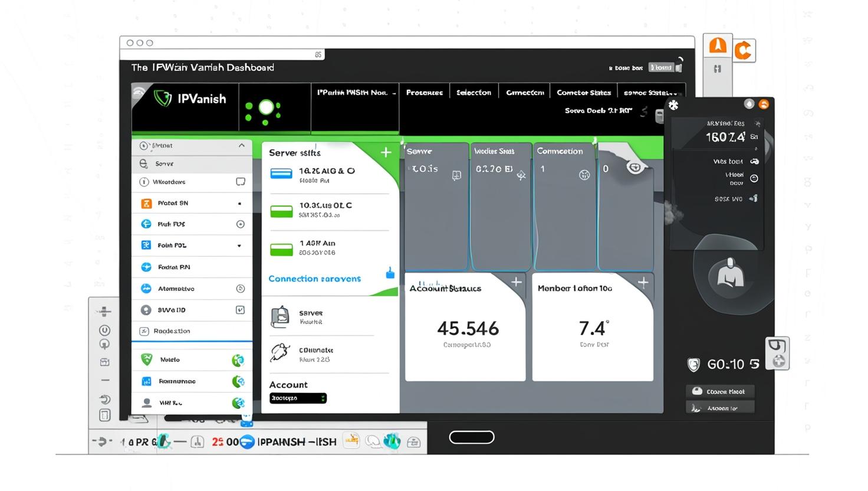This screenshot has width=868, height=491.
Task: Open the Procenses tab
Action: pyautogui.click(x=425, y=93)
